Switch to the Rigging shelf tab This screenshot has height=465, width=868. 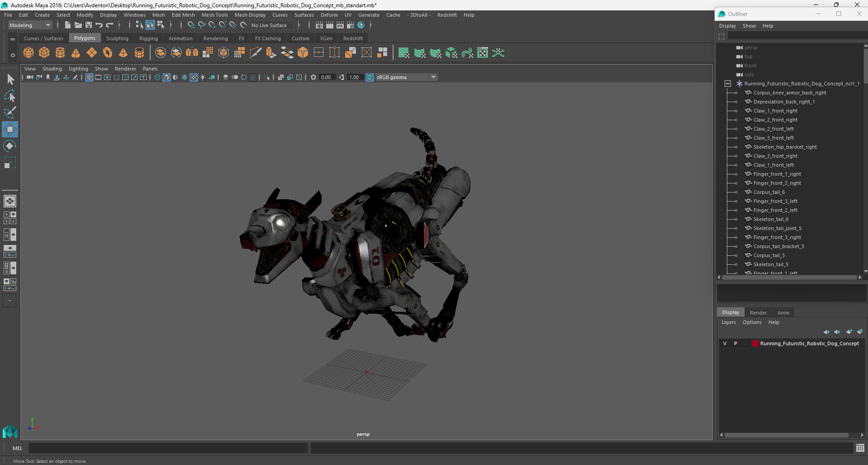148,38
